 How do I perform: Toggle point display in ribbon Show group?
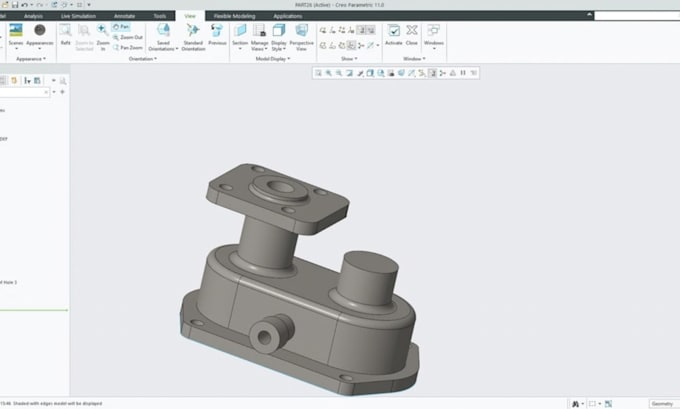(342, 30)
